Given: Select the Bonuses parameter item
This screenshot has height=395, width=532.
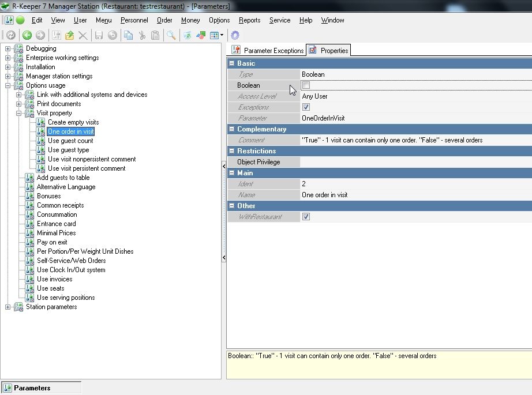Looking at the screenshot, I should [x=48, y=196].
